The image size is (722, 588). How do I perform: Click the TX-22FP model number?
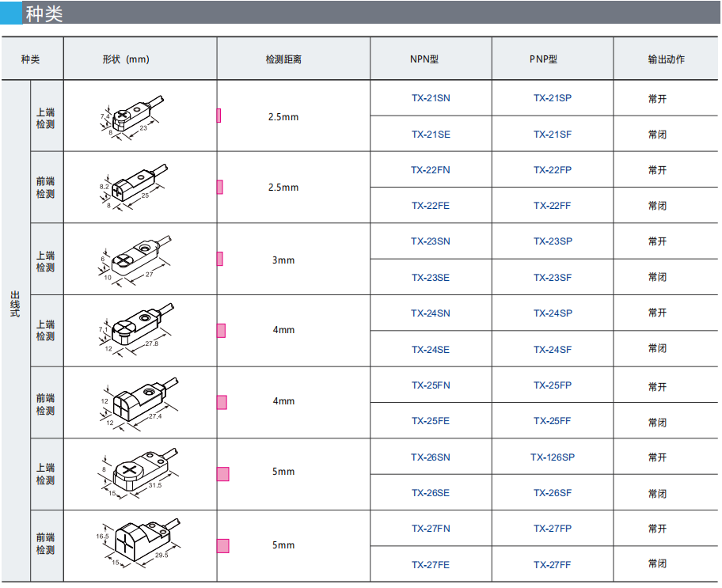552,170
